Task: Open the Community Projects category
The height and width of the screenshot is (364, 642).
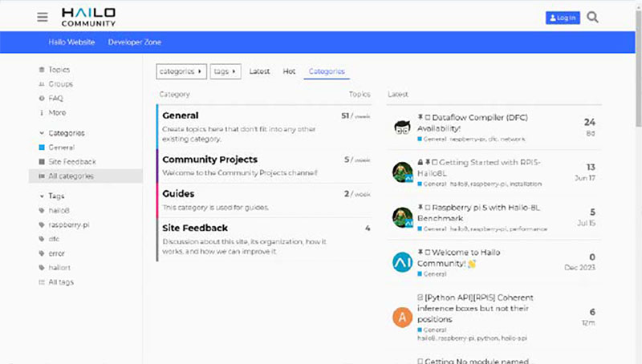Action: pos(209,159)
